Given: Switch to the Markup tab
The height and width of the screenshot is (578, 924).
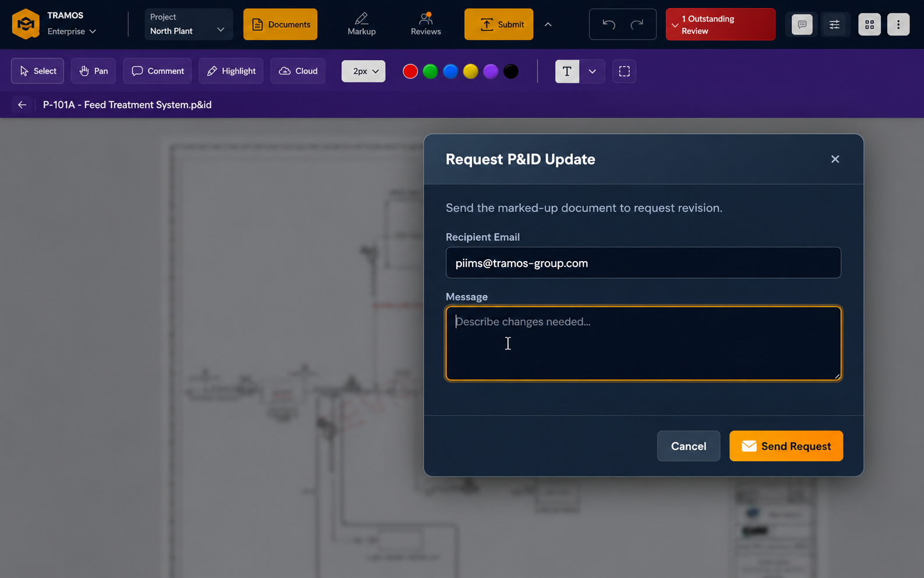Looking at the screenshot, I should (x=361, y=24).
